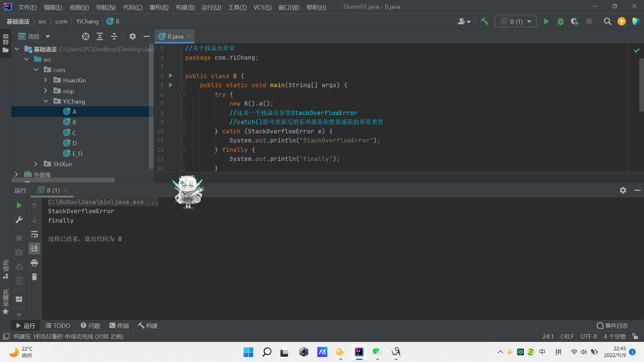Collapse the YiChang package folder
644x362 pixels.
pyautogui.click(x=46, y=101)
